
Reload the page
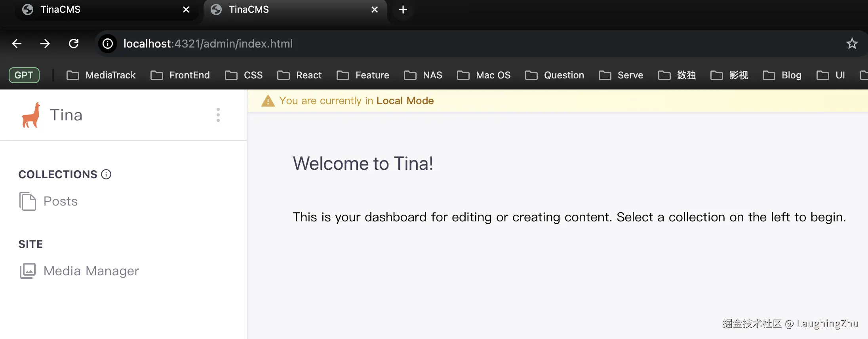pos(74,44)
